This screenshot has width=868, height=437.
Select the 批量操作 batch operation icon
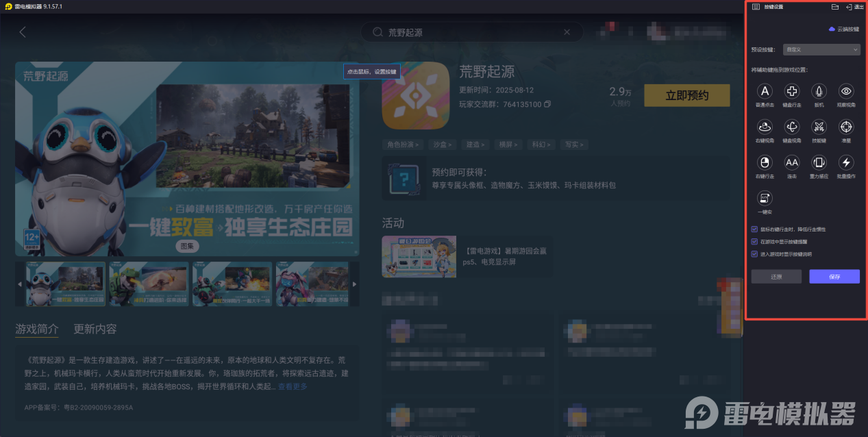pos(845,163)
